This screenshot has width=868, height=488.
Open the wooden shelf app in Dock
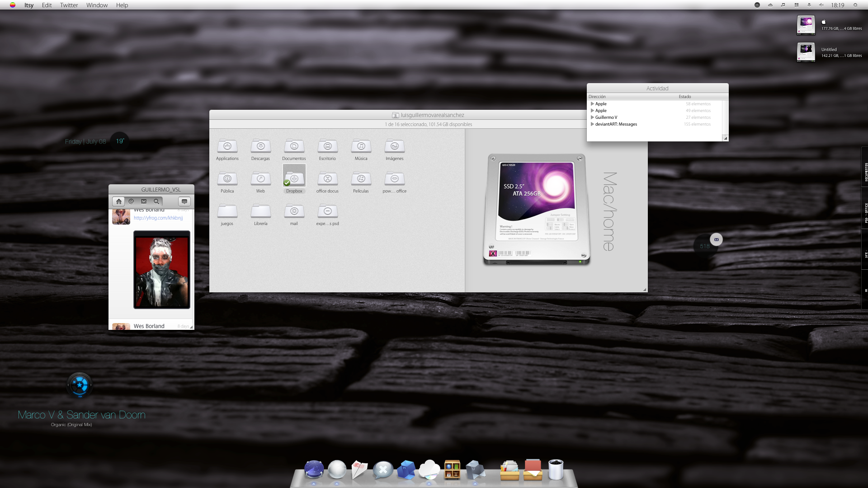[x=452, y=470]
